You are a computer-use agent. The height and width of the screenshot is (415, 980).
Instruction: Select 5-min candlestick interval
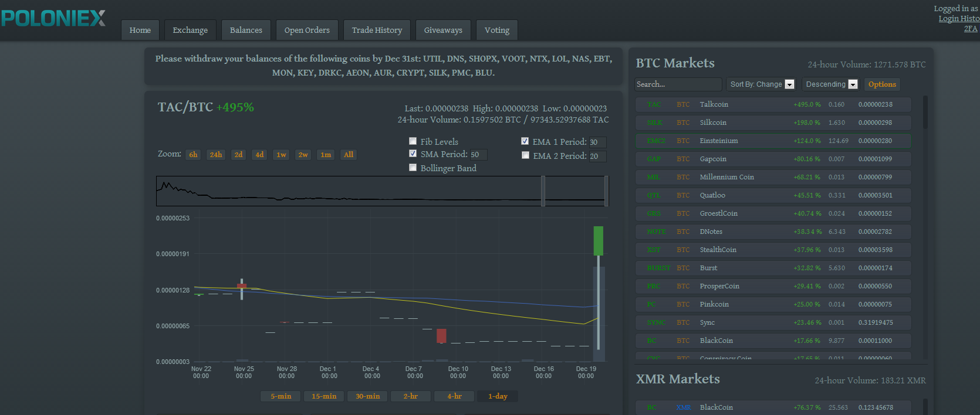pos(281,396)
